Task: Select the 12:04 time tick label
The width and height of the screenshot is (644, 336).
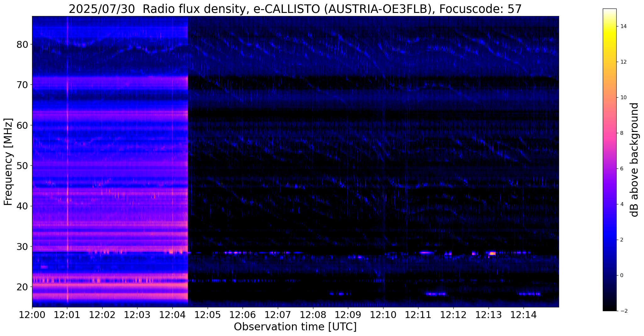Action: coord(172,315)
